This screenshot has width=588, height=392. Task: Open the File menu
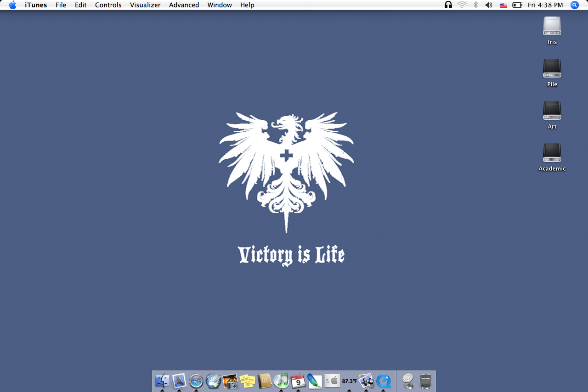coord(61,5)
